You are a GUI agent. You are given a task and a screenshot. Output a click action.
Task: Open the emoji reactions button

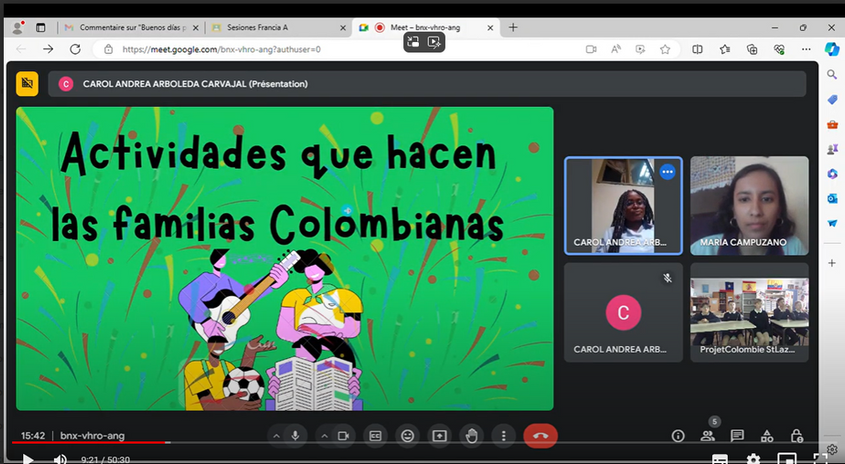407,436
